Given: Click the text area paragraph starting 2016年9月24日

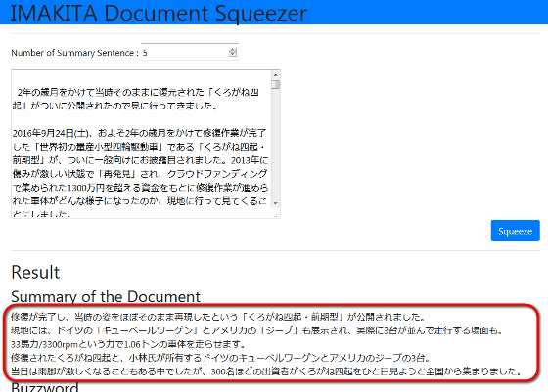Looking at the screenshot, I should tap(141, 173).
